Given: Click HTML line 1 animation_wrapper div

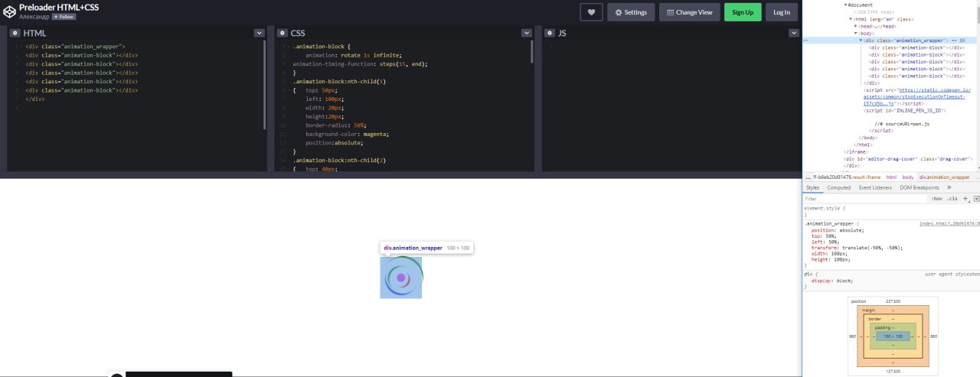Looking at the screenshot, I should point(75,47).
